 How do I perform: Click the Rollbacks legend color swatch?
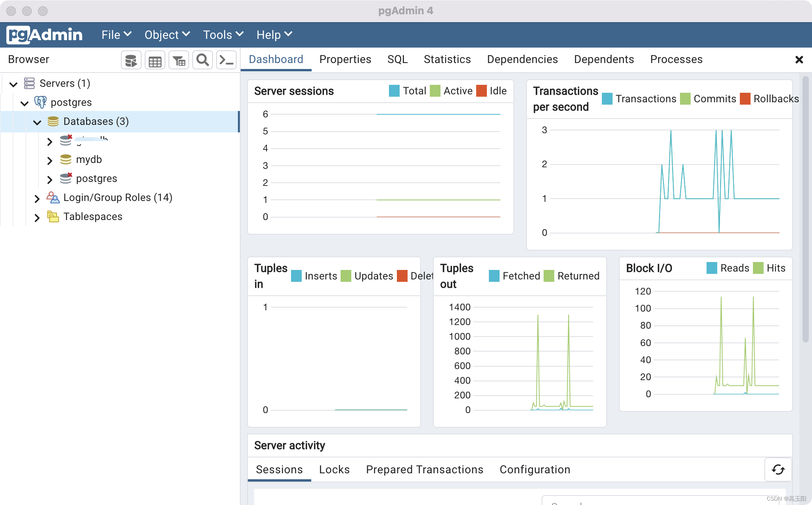(x=745, y=99)
